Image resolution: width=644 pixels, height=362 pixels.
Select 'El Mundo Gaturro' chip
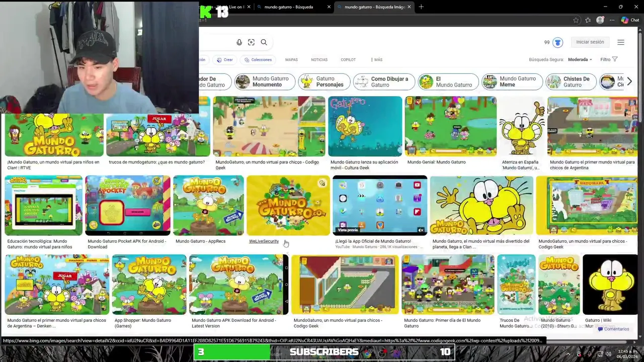point(448,81)
